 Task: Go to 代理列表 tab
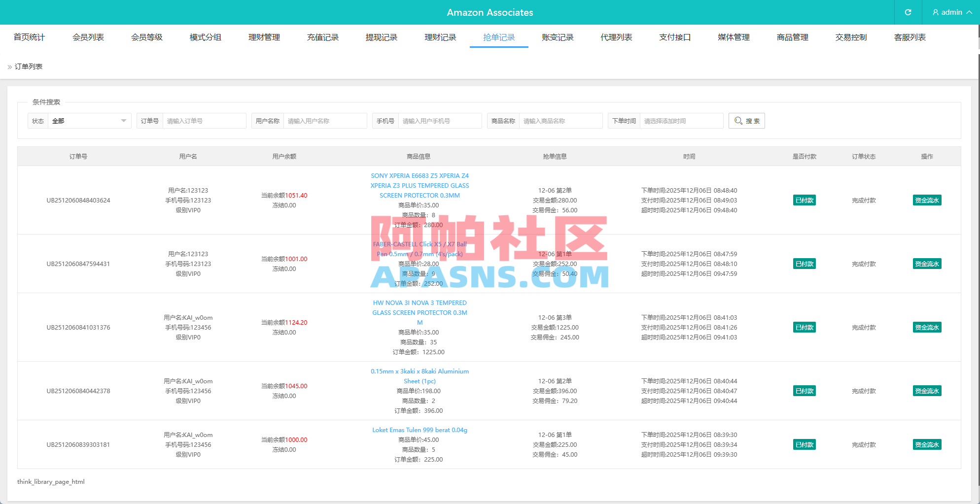click(616, 37)
